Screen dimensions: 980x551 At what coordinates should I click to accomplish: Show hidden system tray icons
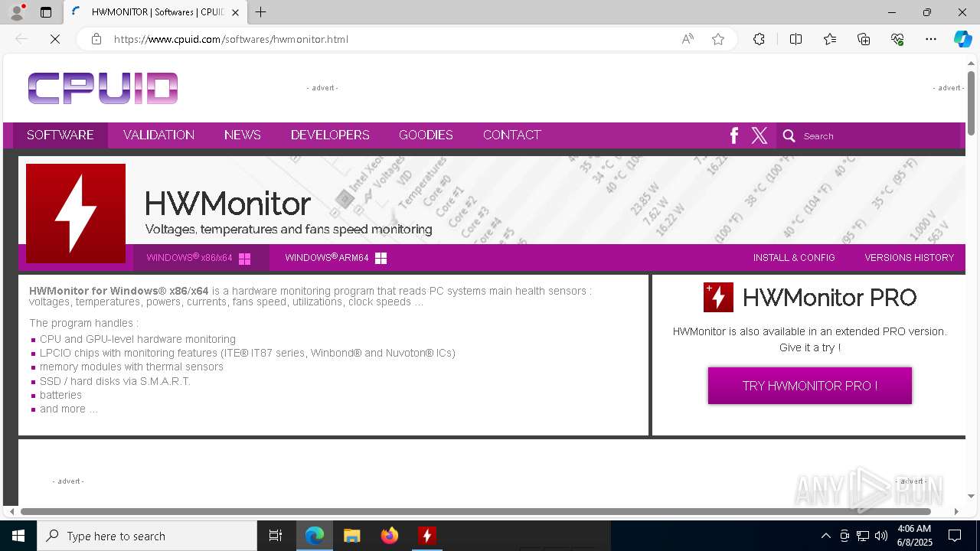[825, 536]
